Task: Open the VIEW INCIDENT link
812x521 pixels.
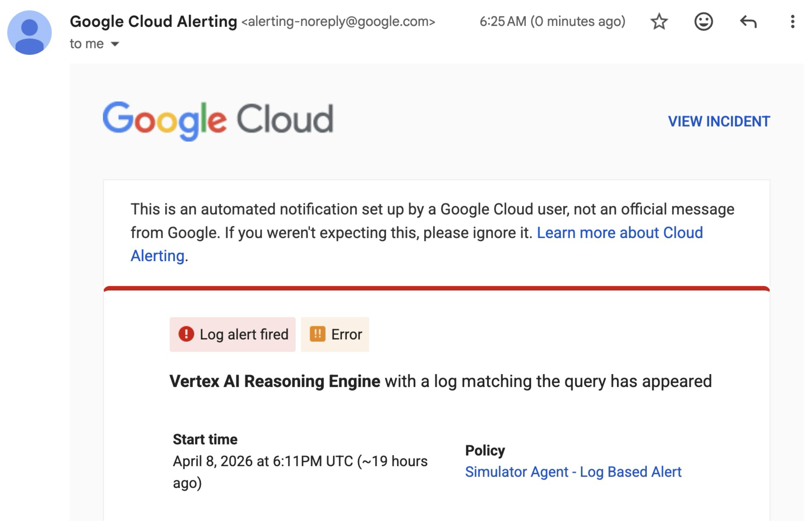Action: 719,122
